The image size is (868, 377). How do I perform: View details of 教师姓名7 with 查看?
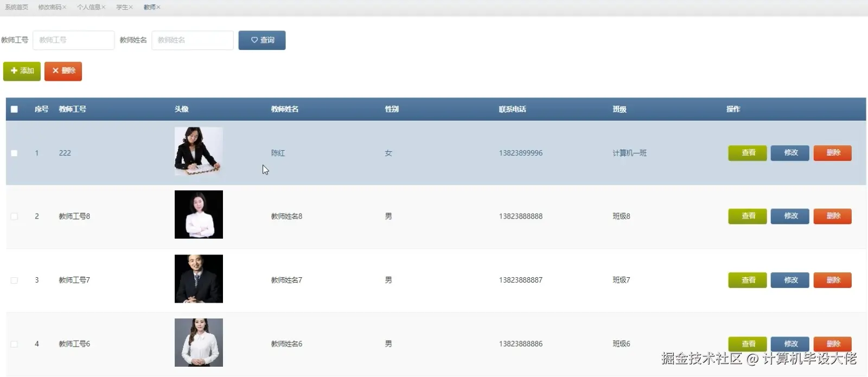tap(748, 280)
